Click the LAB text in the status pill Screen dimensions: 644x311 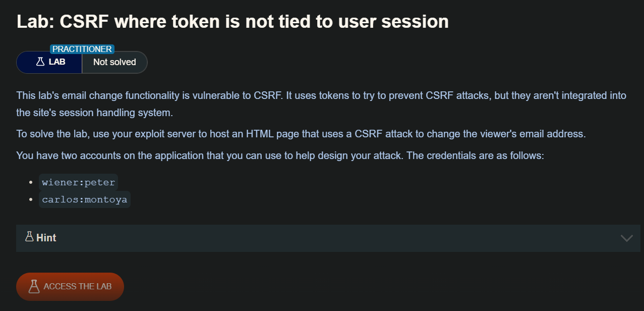tap(57, 62)
